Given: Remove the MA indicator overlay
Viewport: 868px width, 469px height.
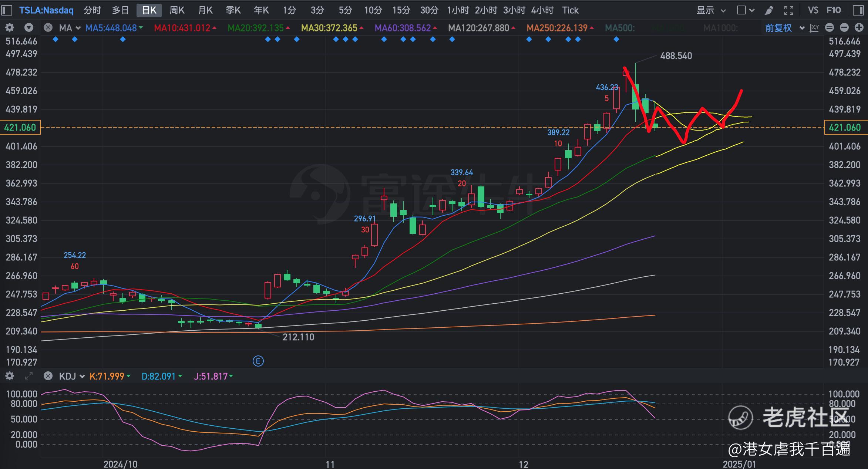Looking at the screenshot, I should point(48,28).
